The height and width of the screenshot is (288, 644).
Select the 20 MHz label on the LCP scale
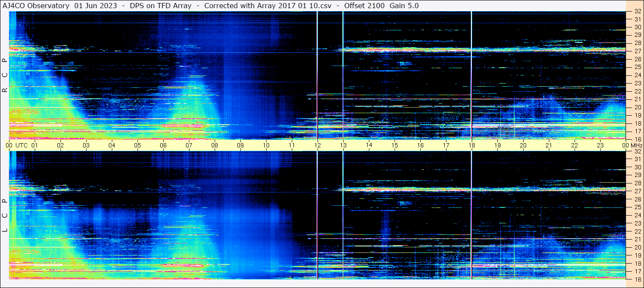point(637,247)
